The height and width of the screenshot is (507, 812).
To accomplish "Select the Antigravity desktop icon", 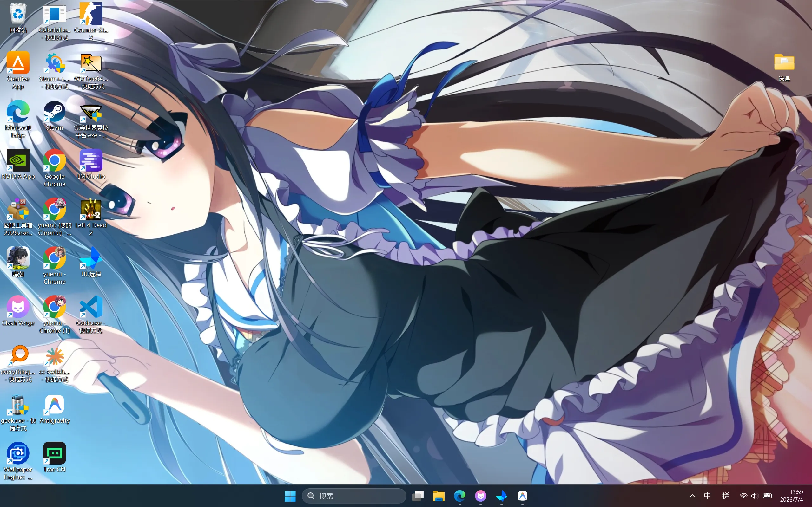I will tap(54, 409).
